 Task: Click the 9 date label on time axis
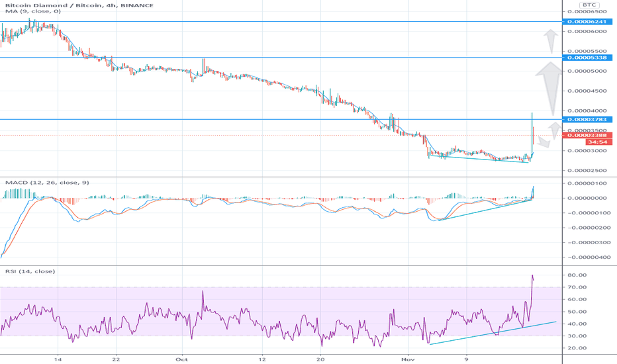click(466, 359)
